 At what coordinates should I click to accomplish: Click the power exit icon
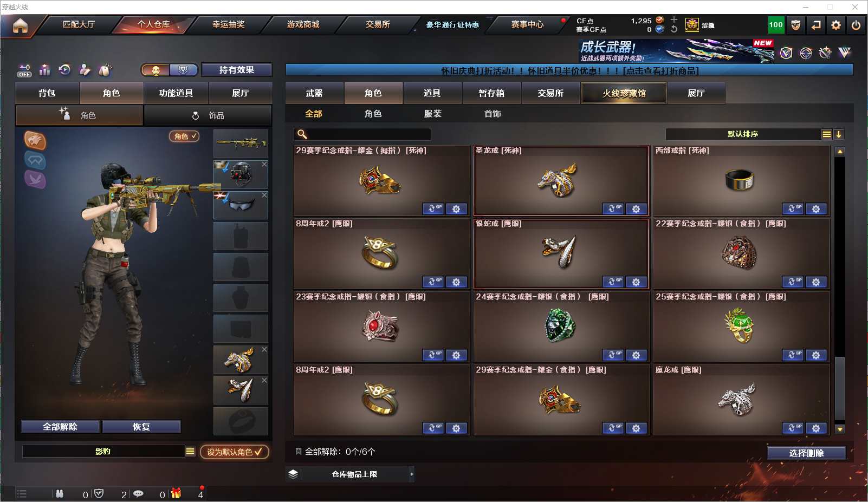[856, 25]
